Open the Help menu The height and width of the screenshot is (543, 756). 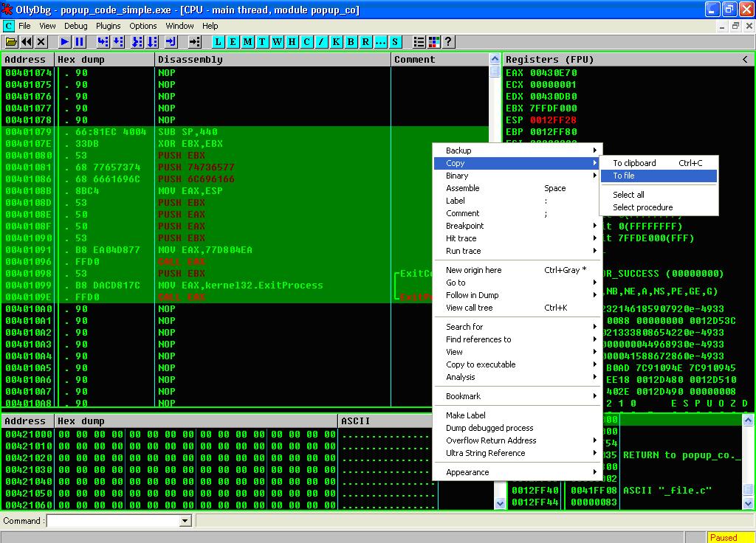tap(210, 26)
